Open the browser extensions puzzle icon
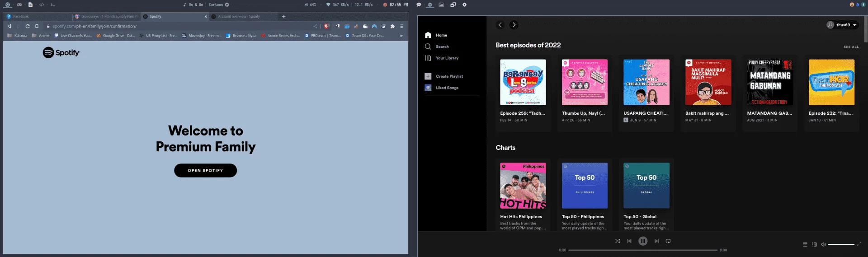868x257 pixels. pyautogui.click(x=392, y=26)
